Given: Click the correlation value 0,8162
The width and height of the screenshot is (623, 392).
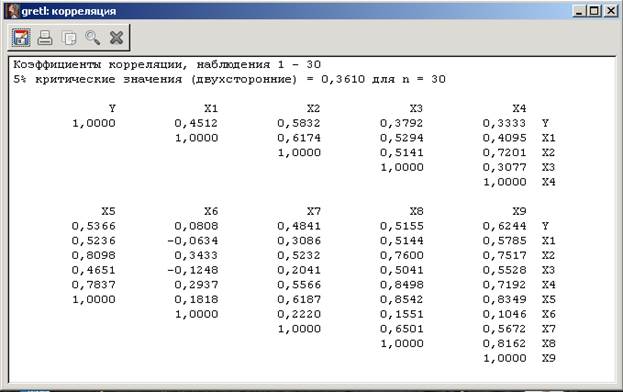Looking at the screenshot, I should (x=505, y=344).
